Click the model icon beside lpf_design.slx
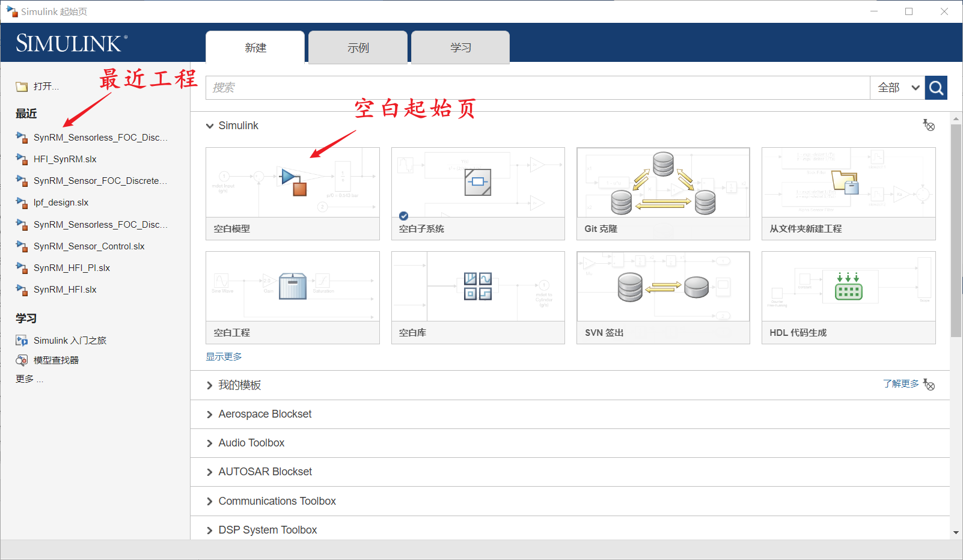 (22, 202)
